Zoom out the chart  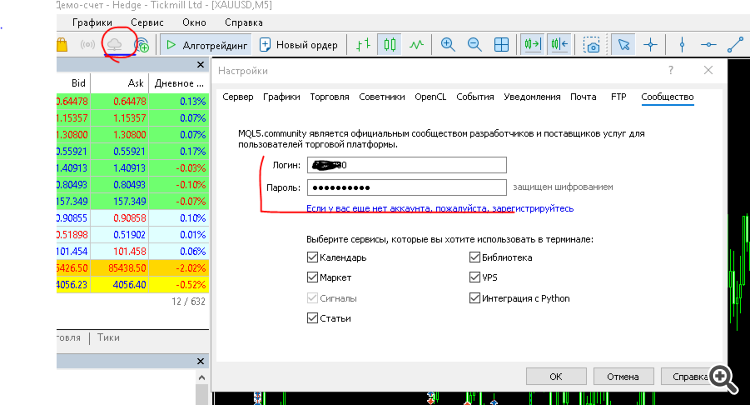[x=474, y=45]
